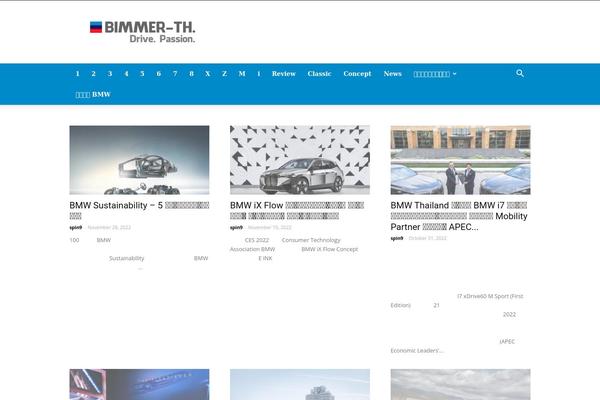
Task: Select the Z models menu item
Action: pos(225,73)
